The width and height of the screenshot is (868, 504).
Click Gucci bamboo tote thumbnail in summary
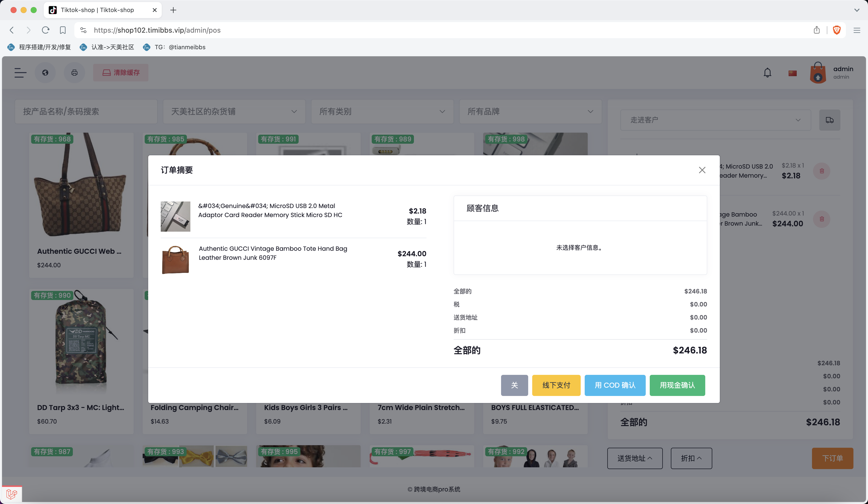click(x=175, y=259)
